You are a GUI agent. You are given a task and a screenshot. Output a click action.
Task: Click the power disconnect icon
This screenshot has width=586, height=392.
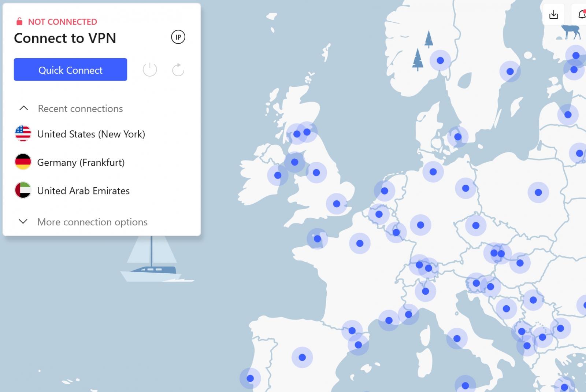[150, 70]
